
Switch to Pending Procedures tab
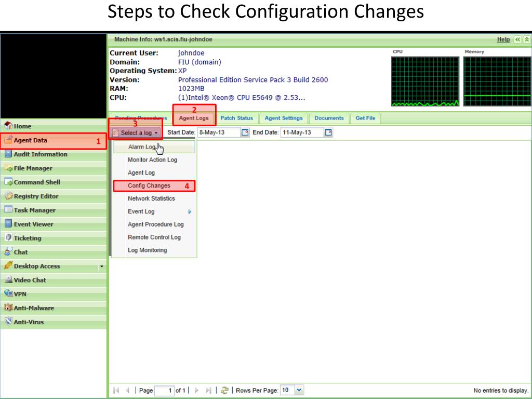click(x=141, y=118)
